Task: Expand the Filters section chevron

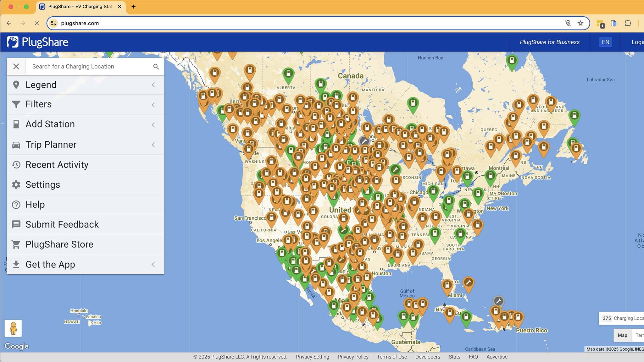Action: click(153, 105)
